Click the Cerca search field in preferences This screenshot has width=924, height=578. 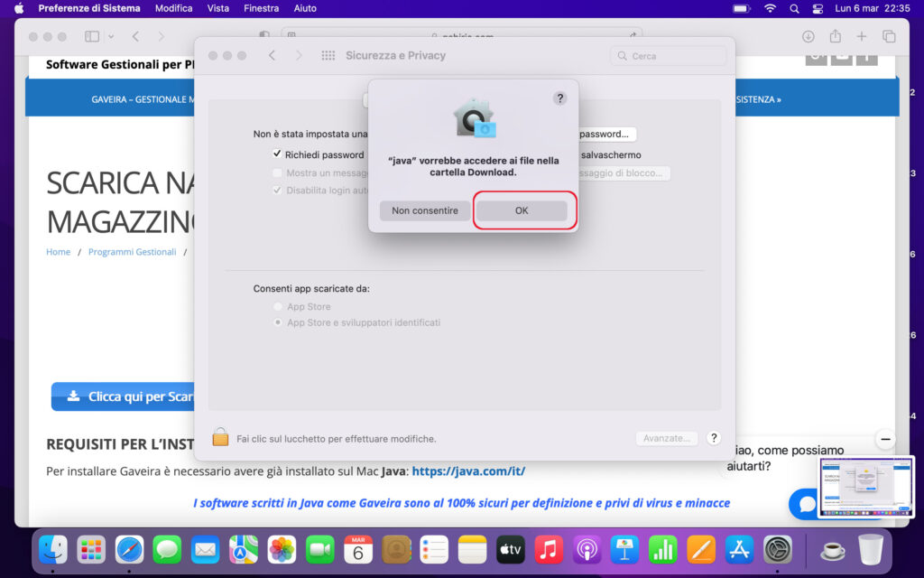[x=669, y=56]
